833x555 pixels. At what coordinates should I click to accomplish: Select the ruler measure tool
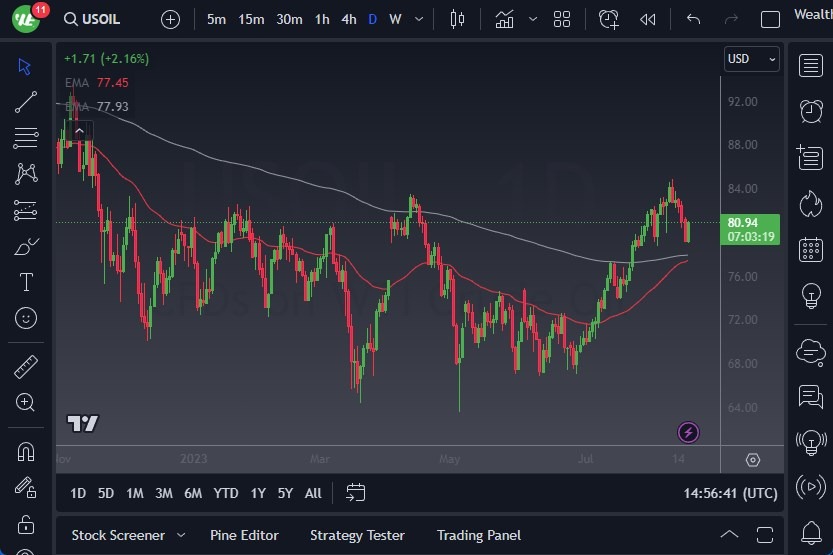click(26, 367)
